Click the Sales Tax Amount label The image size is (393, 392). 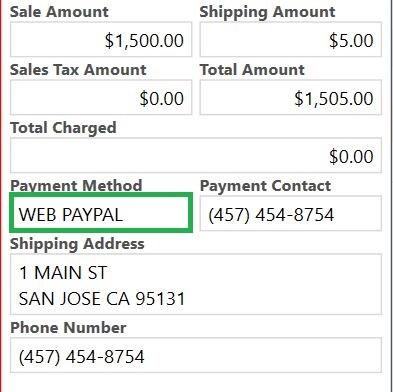click(78, 70)
